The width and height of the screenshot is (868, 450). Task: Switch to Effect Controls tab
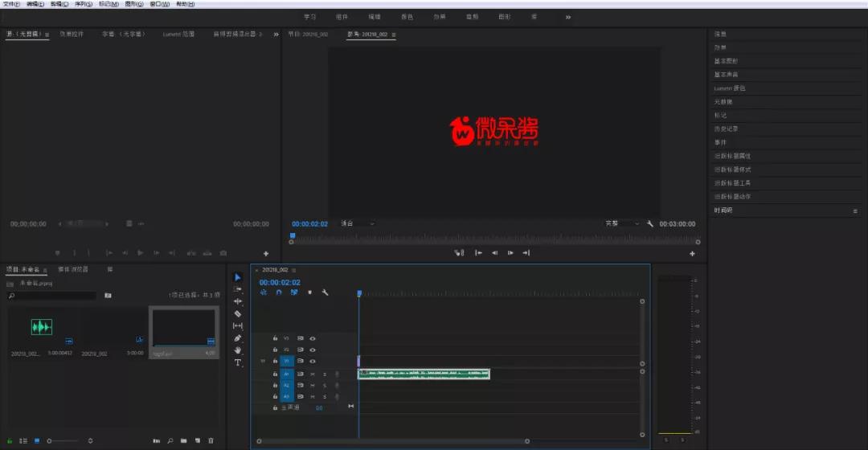pyautogui.click(x=72, y=35)
